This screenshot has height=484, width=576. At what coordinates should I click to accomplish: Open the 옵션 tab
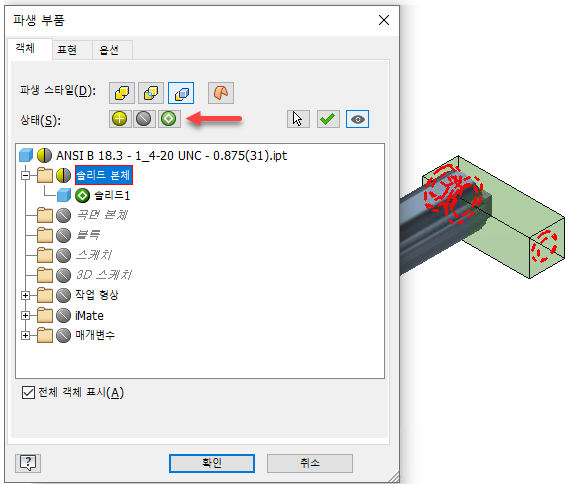109,50
